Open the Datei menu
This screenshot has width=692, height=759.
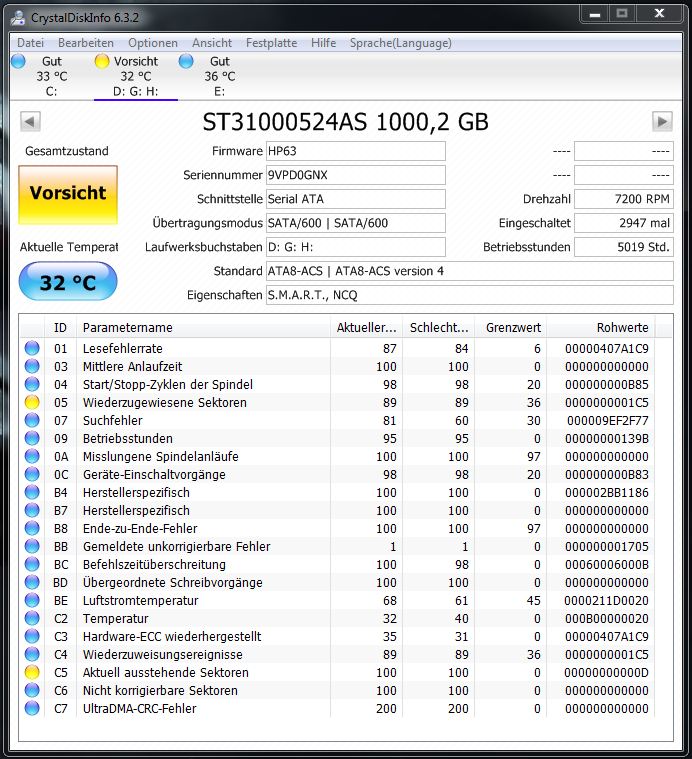(x=30, y=43)
